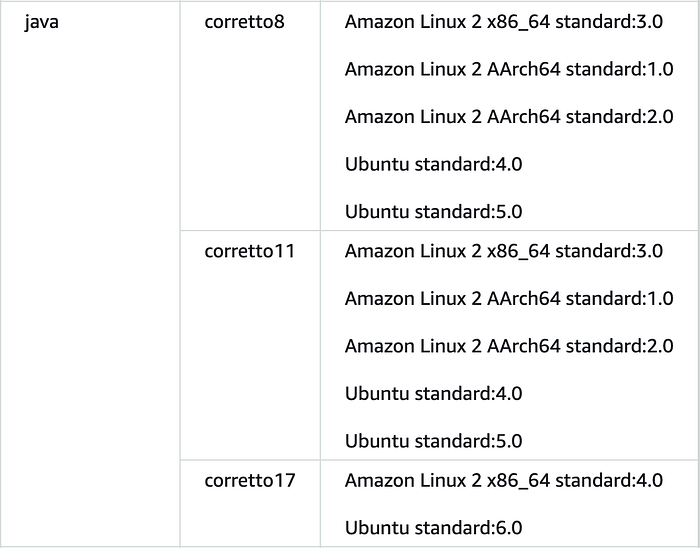700x548 pixels.
Task: Select the corretto8 runtime label
Action: (x=245, y=22)
